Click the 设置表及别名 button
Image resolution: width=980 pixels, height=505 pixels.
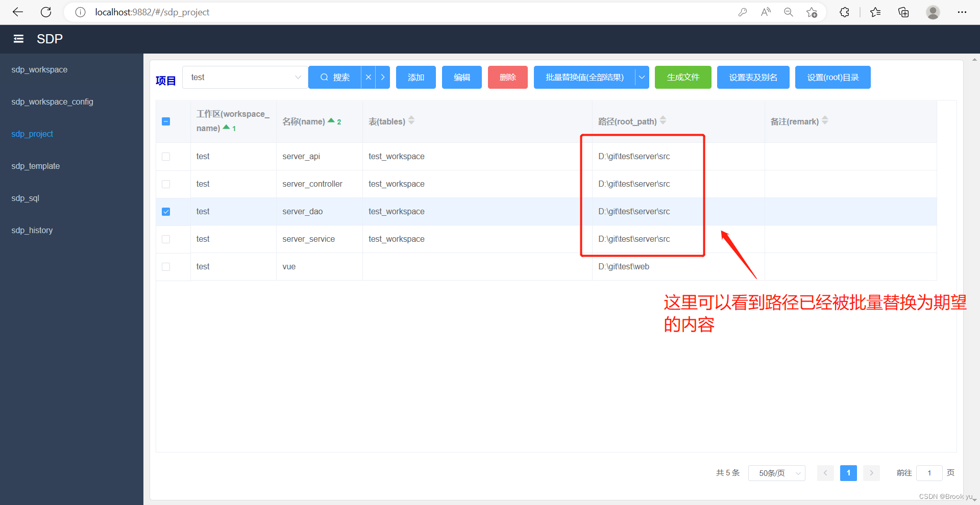753,77
